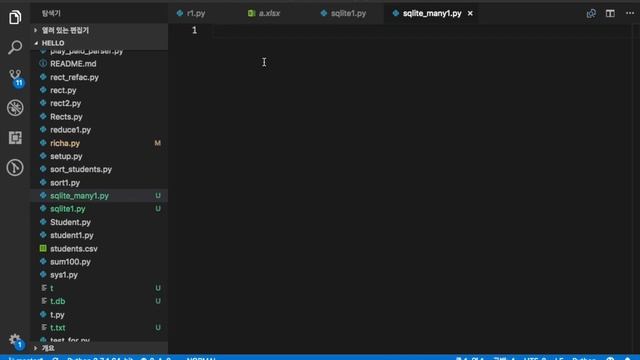Open the Extensions view in activity bar
640x360 pixels.
15,138
